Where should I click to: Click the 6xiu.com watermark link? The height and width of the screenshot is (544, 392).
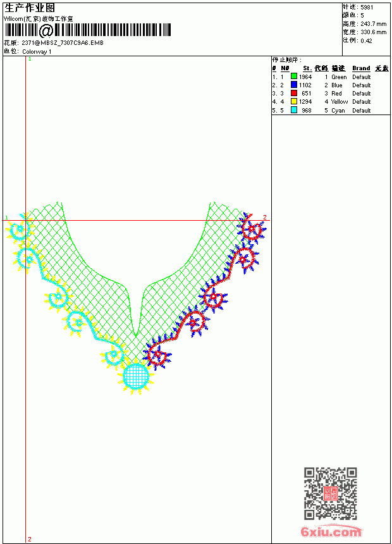pyautogui.click(x=331, y=531)
